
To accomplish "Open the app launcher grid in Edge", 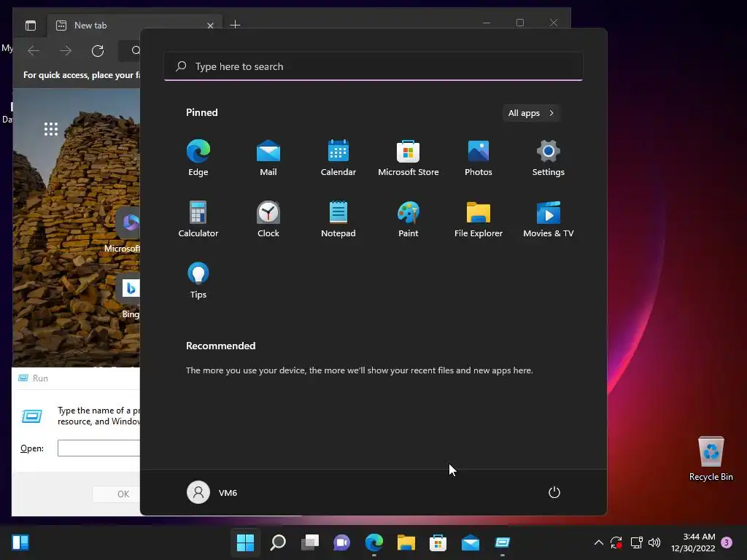I will click(51, 129).
